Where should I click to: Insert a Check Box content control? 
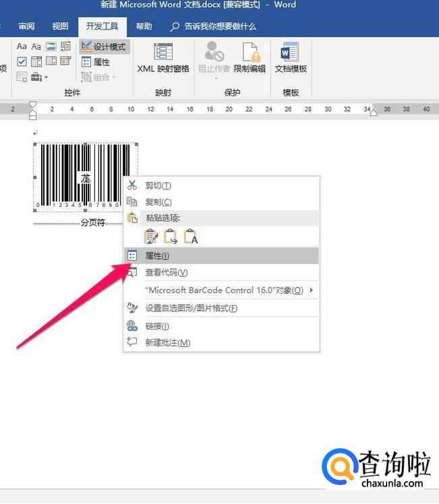tap(22, 61)
